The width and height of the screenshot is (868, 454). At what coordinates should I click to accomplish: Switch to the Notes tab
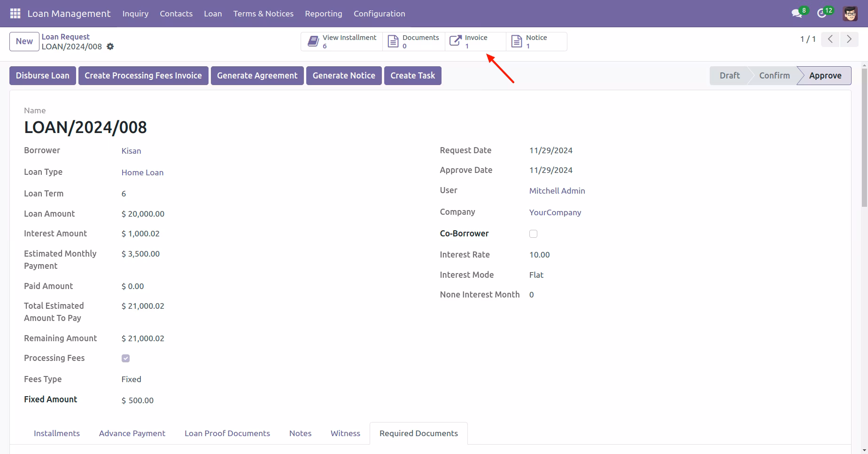point(300,433)
